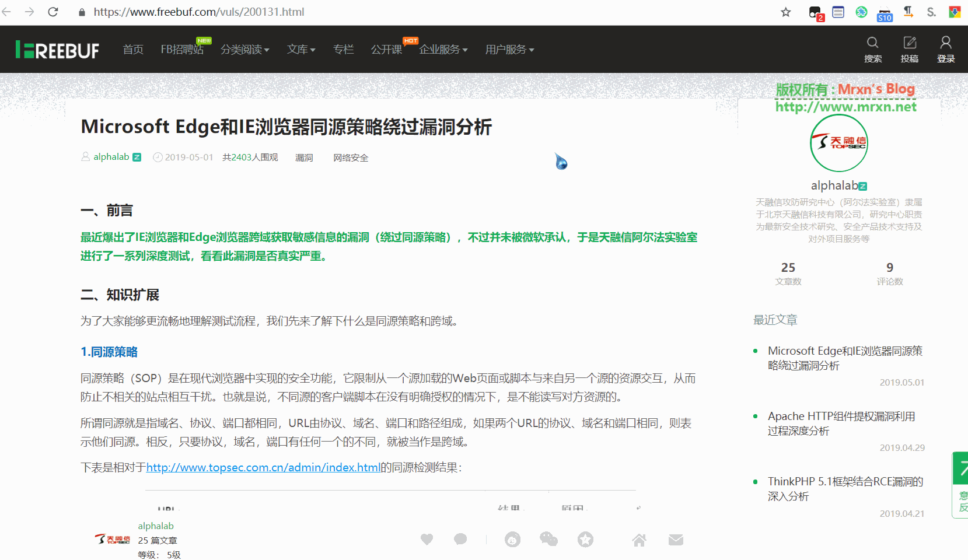The width and height of the screenshot is (968, 560).
Task: Click the 25 文章数 counter
Action: tap(788, 274)
